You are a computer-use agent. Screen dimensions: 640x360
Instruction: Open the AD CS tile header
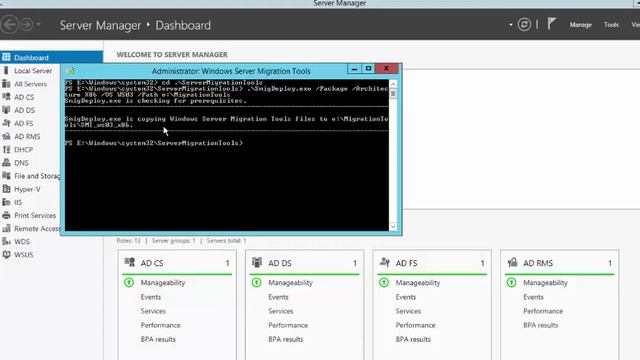pos(177,263)
